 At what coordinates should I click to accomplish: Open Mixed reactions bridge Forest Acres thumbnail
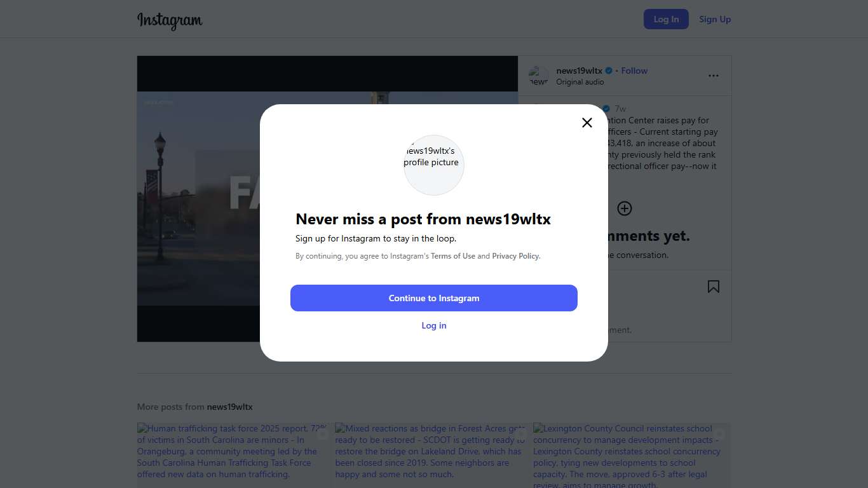tap(431, 454)
